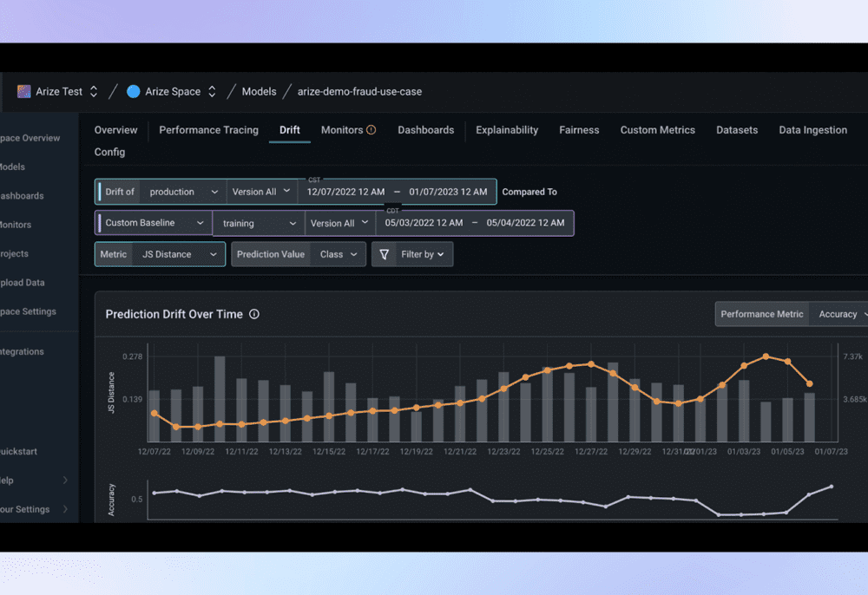Open the Arize Test workspace switcher arrows
The width and height of the screenshot is (868, 595).
(94, 91)
